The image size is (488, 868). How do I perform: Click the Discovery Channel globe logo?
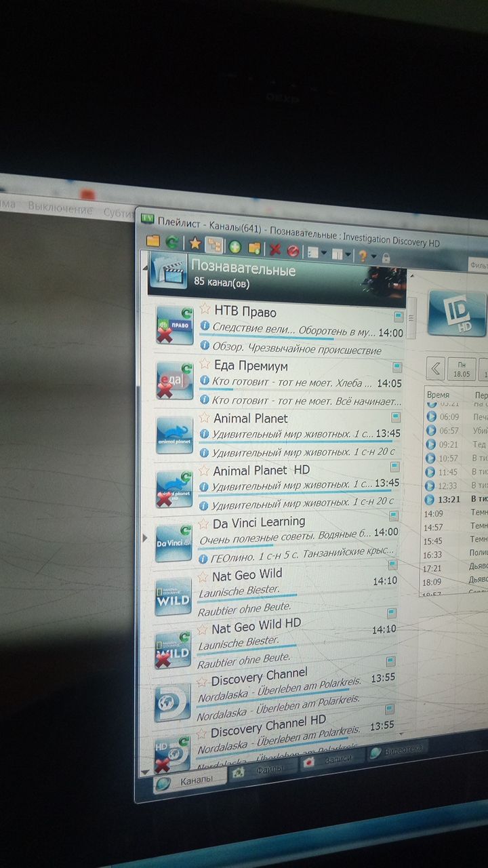click(171, 701)
